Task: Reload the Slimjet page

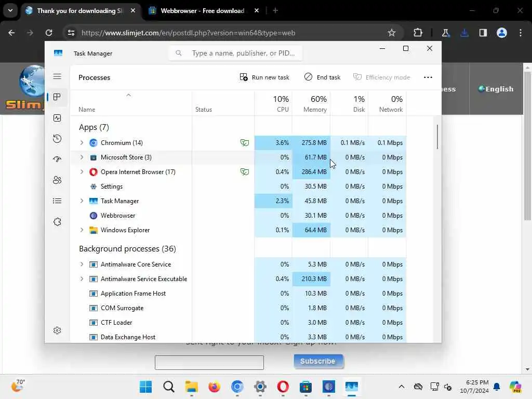Action: 49,33
